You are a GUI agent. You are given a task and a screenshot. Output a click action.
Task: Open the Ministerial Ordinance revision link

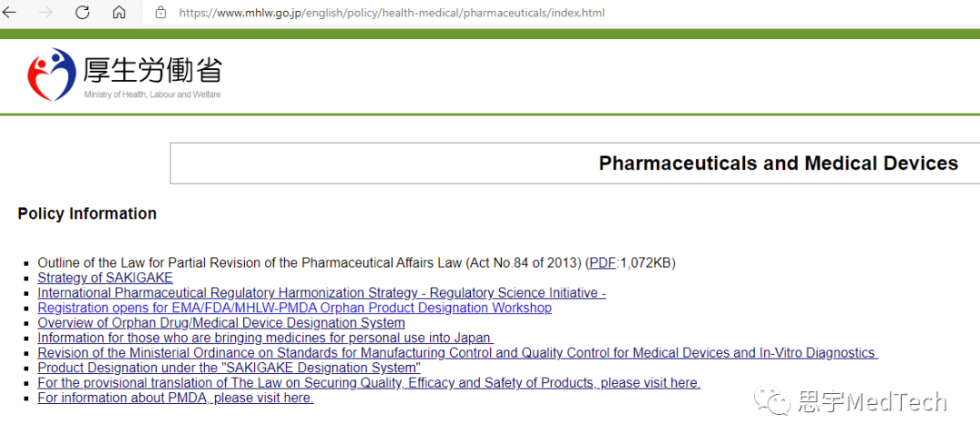pyautogui.click(x=457, y=352)
